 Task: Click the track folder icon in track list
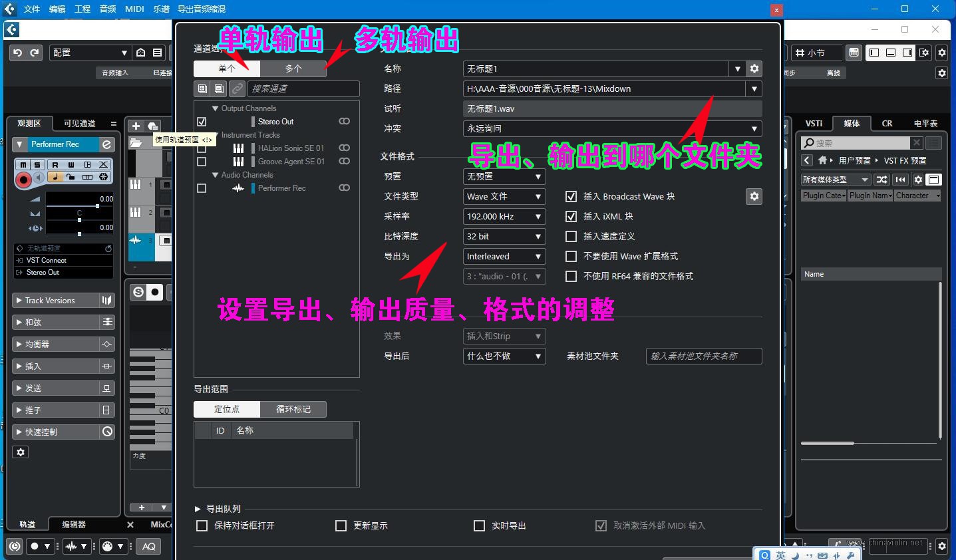pyautogui.click(x=136, y=142)
